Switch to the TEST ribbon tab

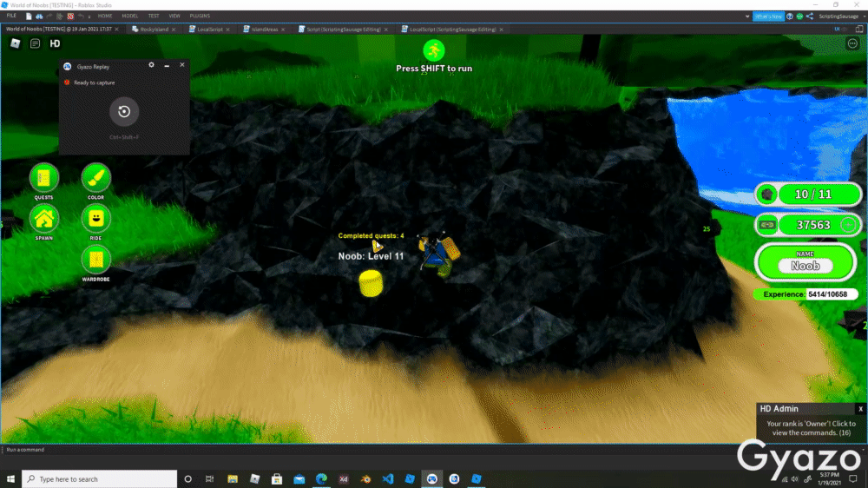point(154,16)
